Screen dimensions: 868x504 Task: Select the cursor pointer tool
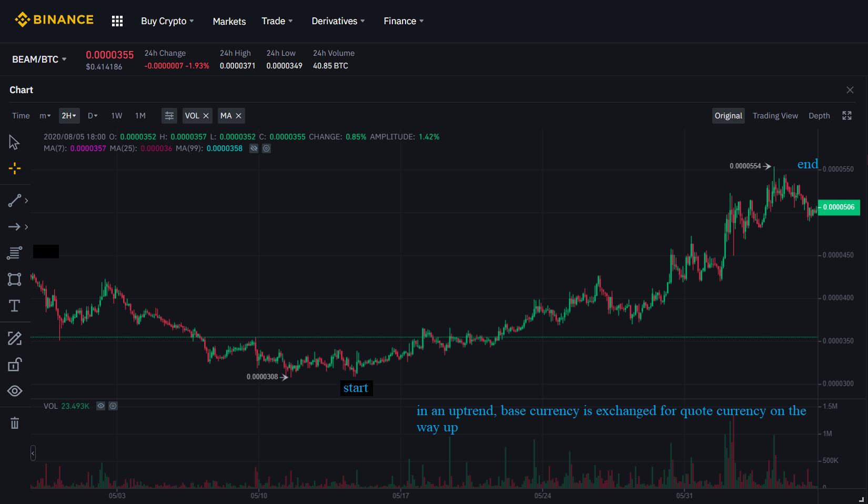pos(14,142)
